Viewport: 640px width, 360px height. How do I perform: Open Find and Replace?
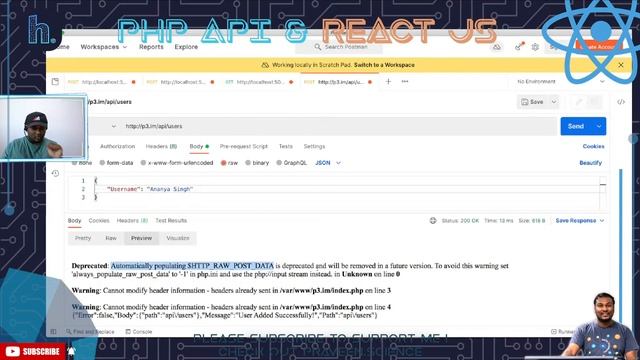point(90,332)
